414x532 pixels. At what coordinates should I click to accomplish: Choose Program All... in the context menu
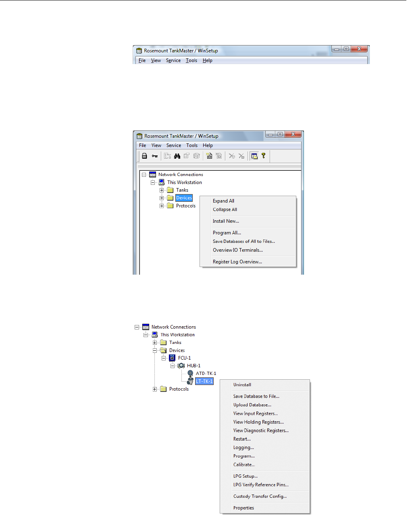pos(248,233)
